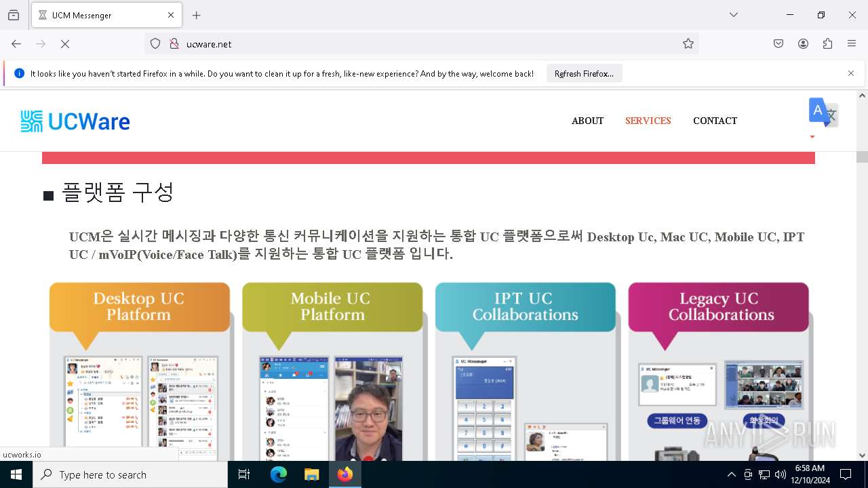The width and height of the screenshot is (868, 488).
Task: Open the list all tabs dropdown
Action: (x=734, y=15)
